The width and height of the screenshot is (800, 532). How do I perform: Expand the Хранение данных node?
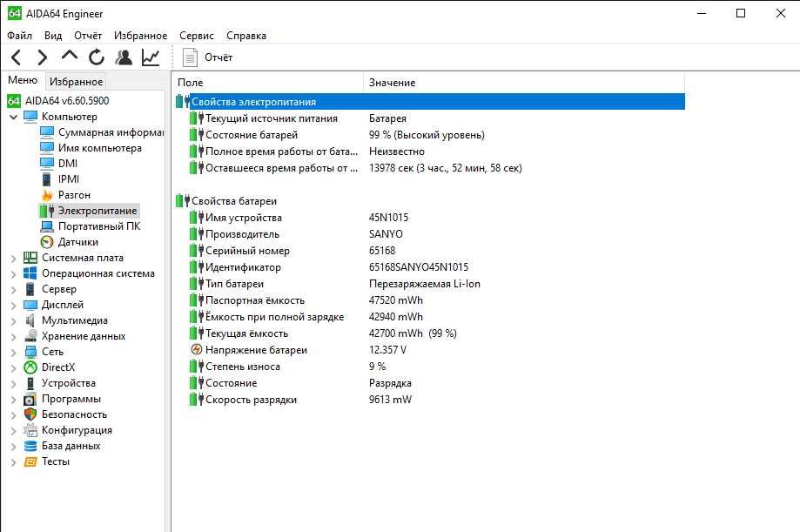point(14,337)
